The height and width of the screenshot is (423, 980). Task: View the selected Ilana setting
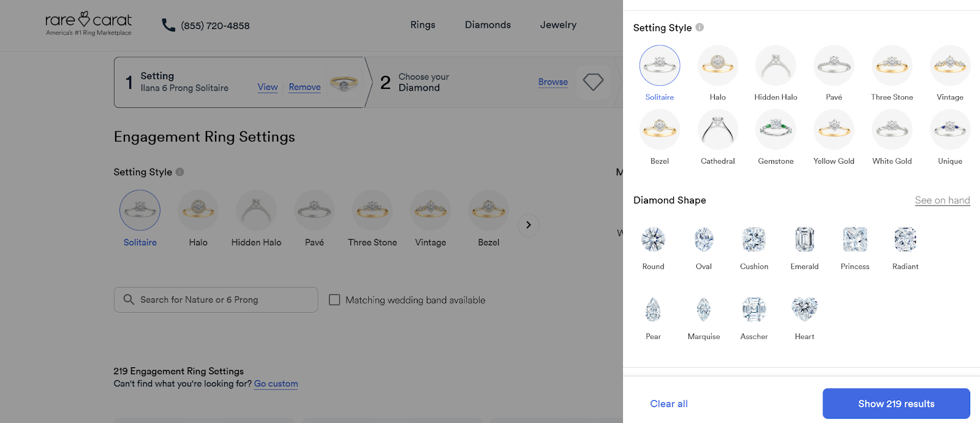pyautogui.click(x=268, y=87)
